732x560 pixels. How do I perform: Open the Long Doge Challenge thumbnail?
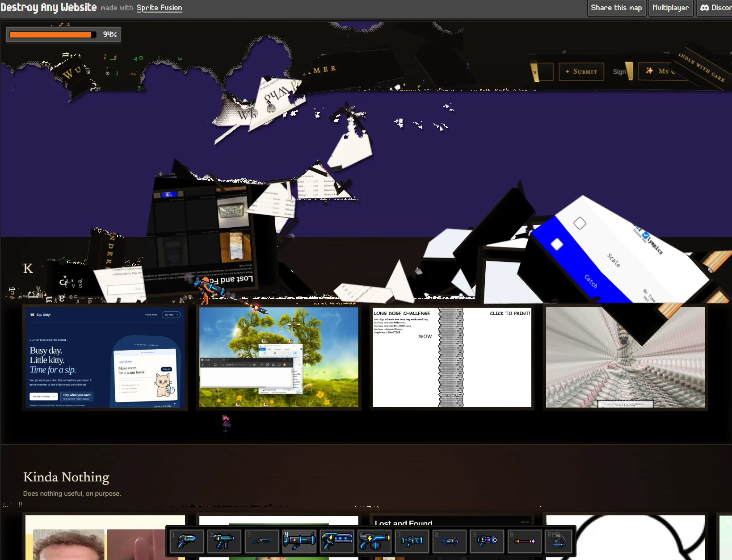click(452, 357)
